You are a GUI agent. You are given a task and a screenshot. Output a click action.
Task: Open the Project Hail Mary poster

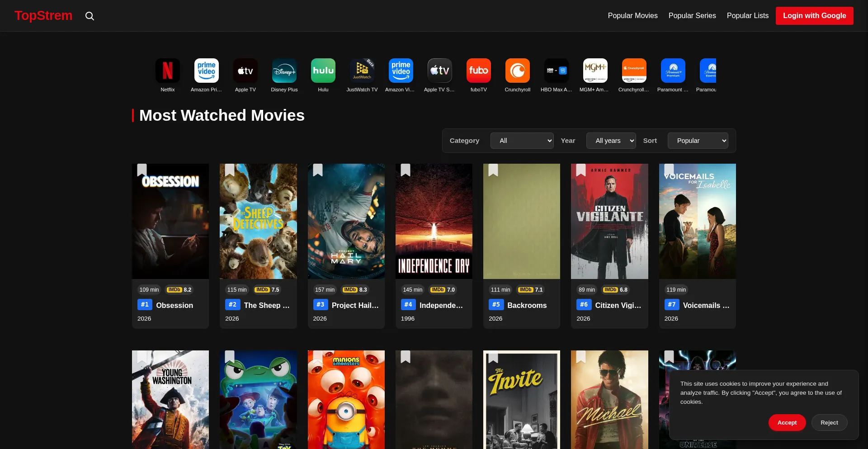point(346,221)
